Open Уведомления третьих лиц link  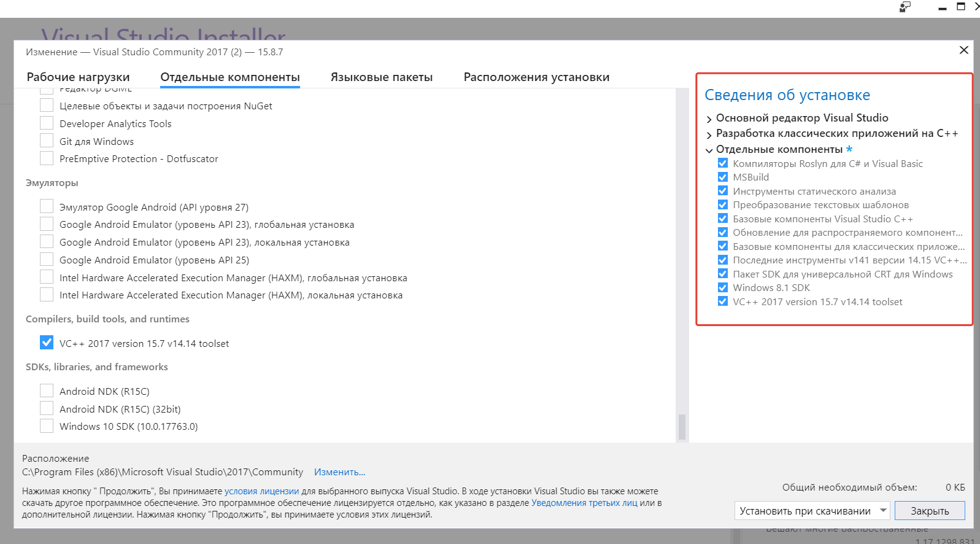(584, 503)
